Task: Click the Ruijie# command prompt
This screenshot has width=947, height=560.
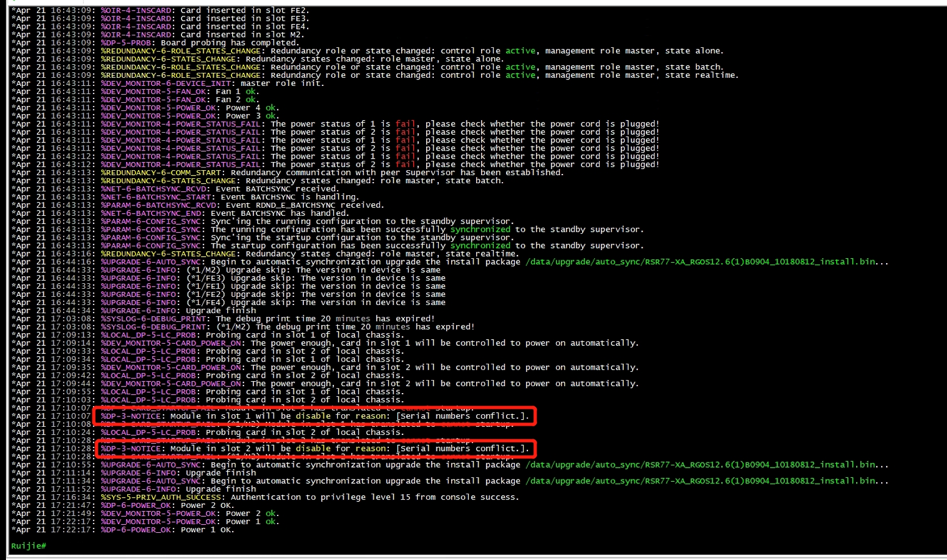Action: (x=29, y=545)
